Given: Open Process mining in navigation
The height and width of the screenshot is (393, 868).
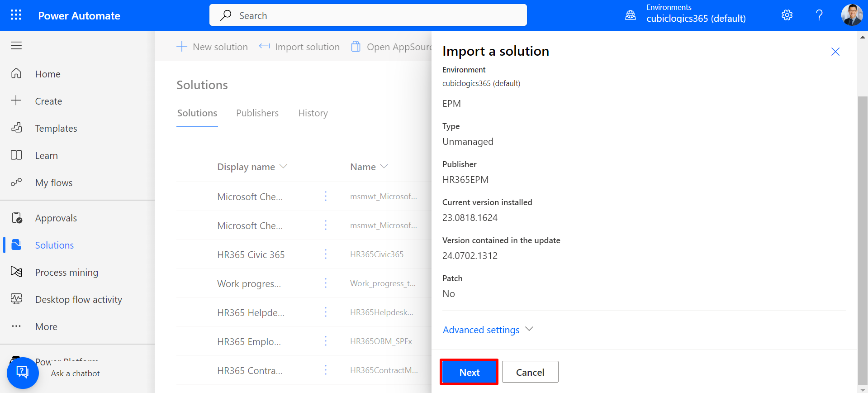Looking at the screenshot, I should coord(67,272).
